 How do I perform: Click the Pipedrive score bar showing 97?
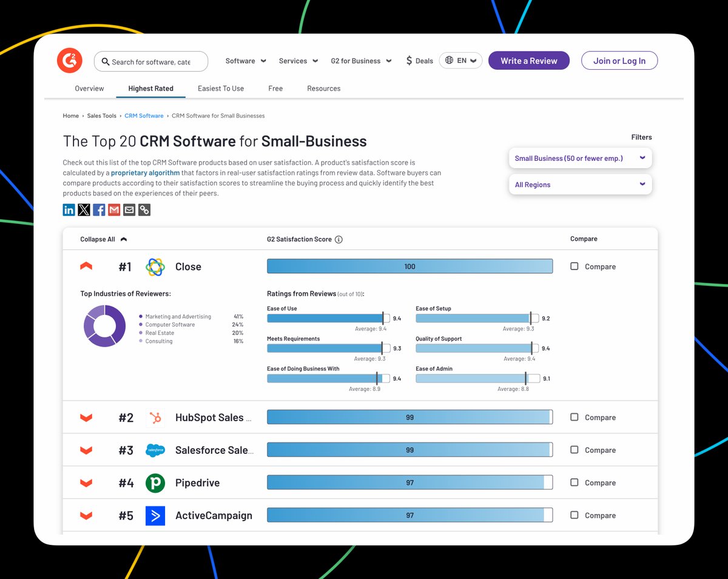click(x=410, y=482)
